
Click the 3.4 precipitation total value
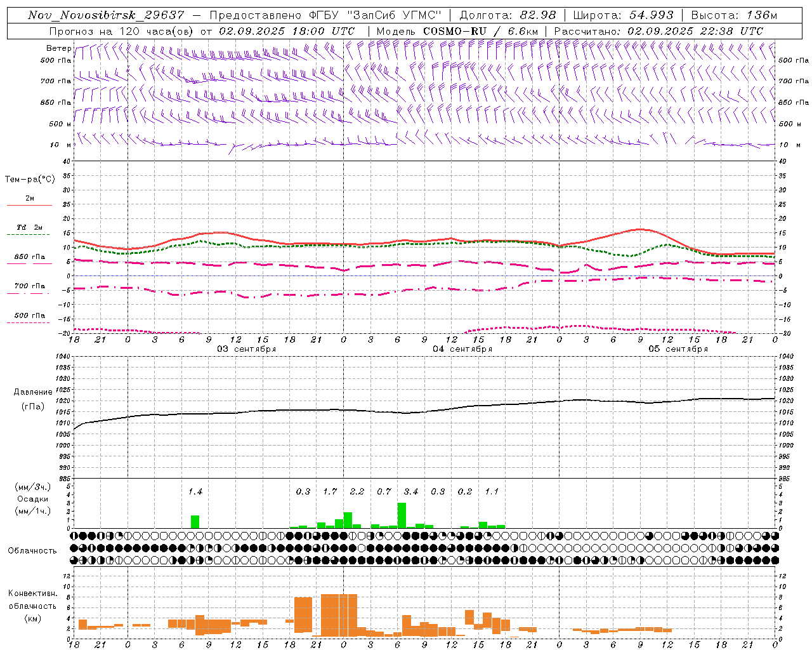click(x=411, y=491)
